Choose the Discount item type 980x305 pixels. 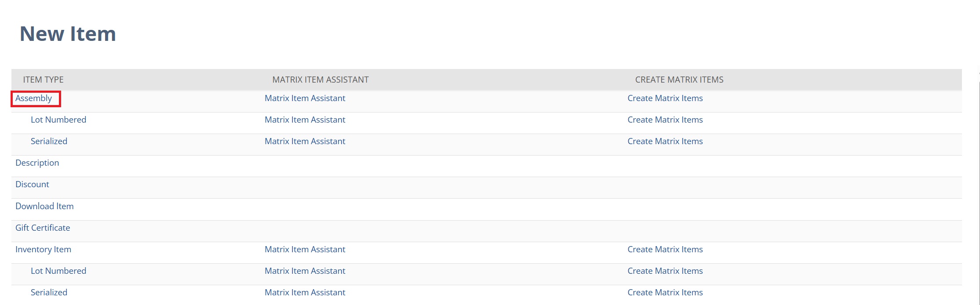(x=32, y=185)
